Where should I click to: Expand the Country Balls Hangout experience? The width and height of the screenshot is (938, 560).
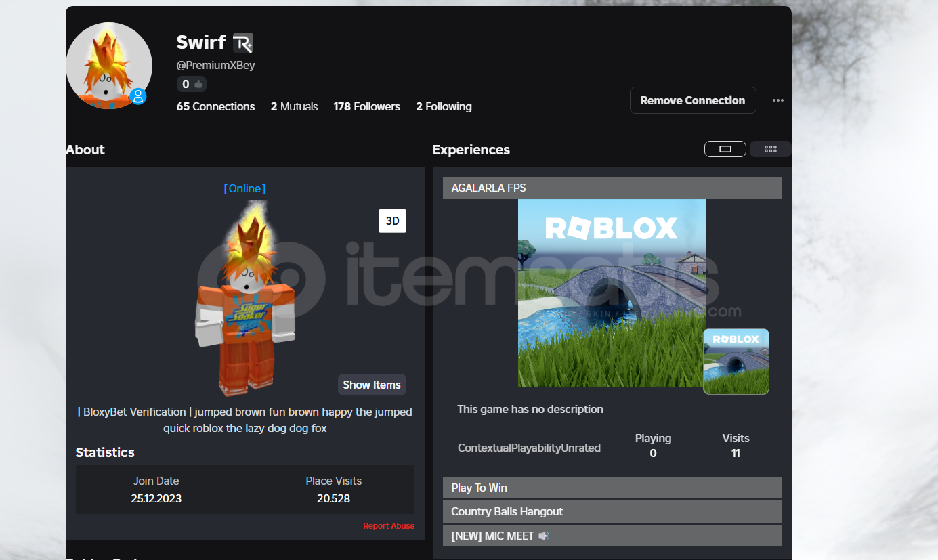click(x=612, y=511)
